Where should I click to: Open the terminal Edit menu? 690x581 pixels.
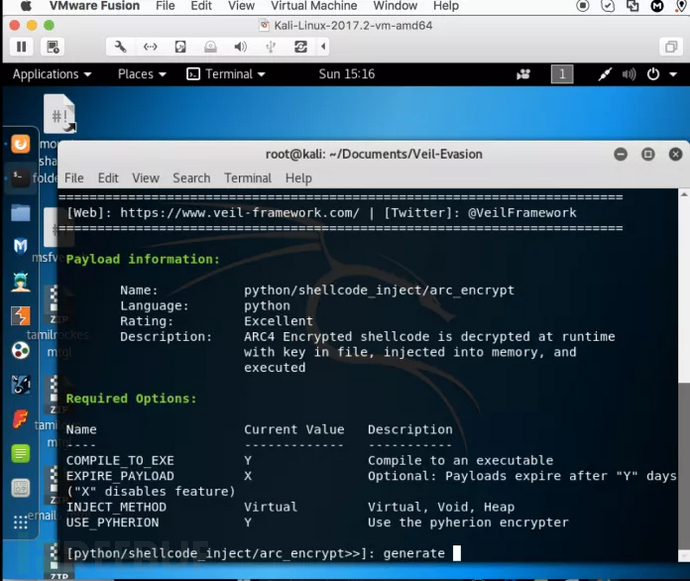(108, 178)
